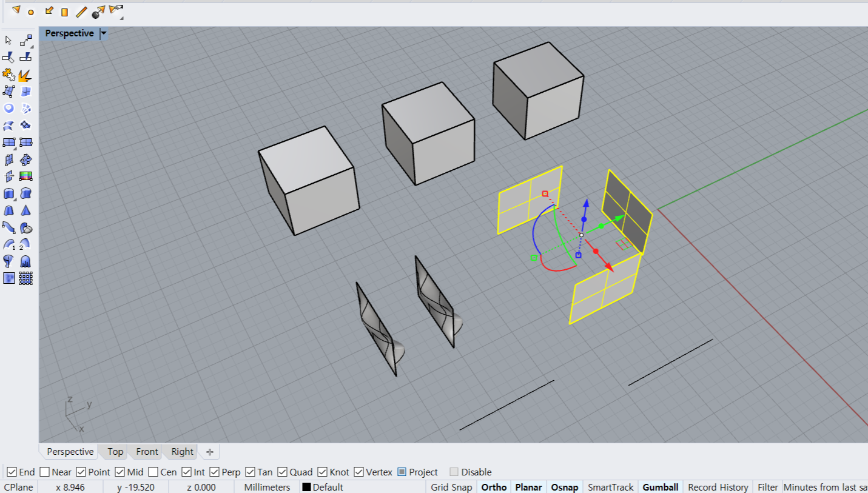Image resolution: width=868 pixels, height=493 pixels.
Task: Select the diagonal orange line icon on top
Action: click(81, 12)
